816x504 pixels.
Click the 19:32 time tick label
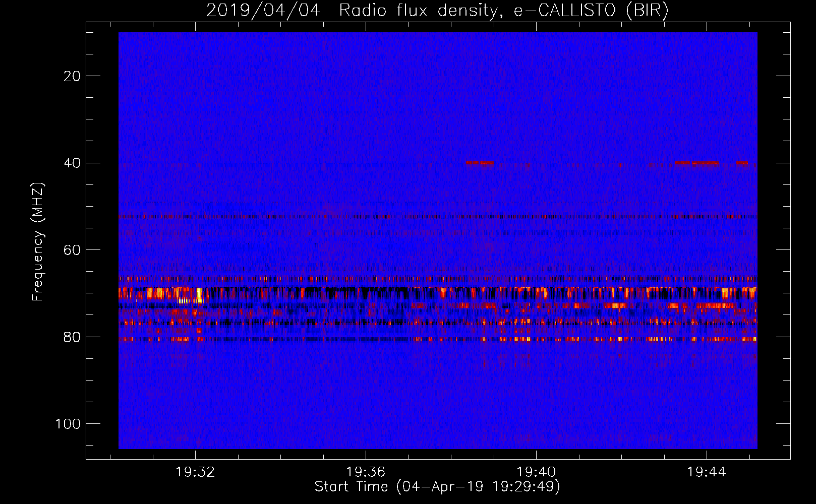(195, 472)
